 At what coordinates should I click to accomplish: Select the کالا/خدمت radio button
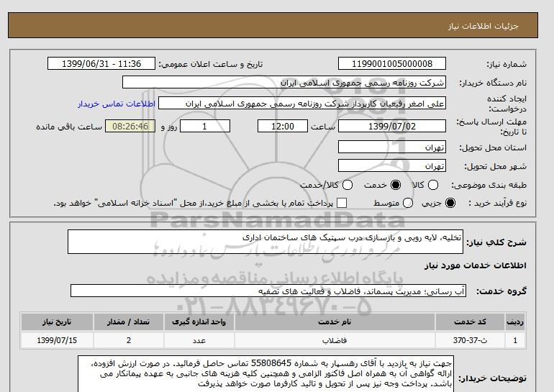[x=348, y=185]
